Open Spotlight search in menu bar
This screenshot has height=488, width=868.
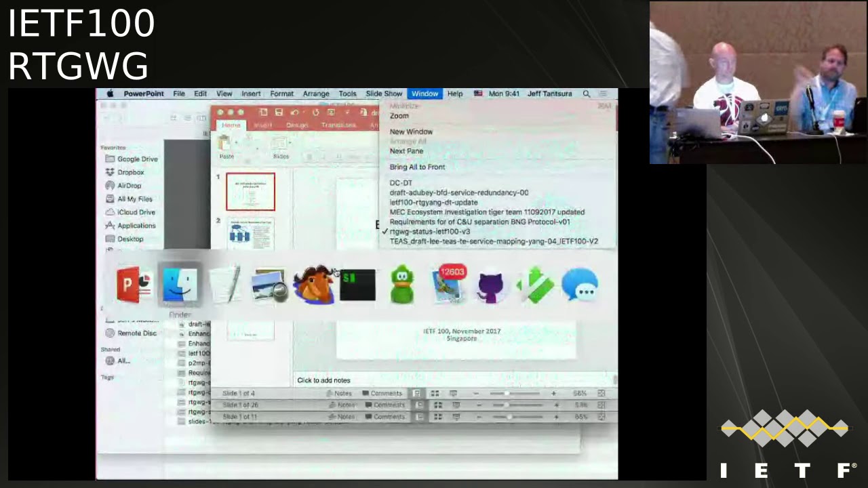coord(587,94)
